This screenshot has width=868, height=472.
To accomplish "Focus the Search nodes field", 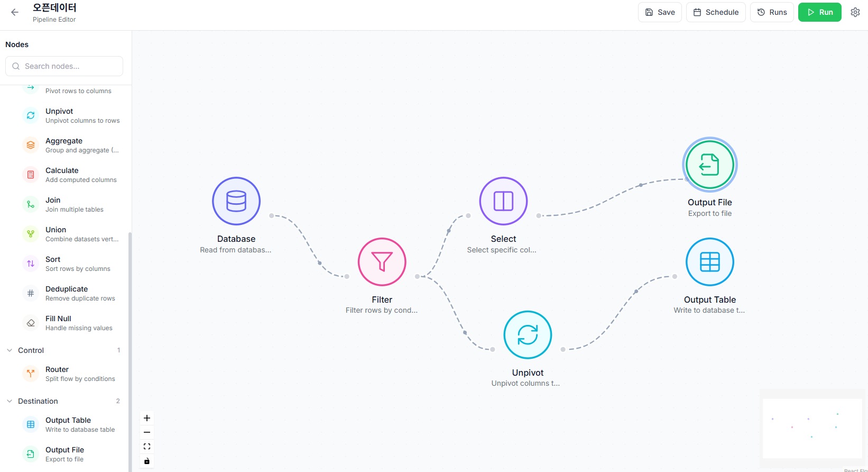I will 64,66.
